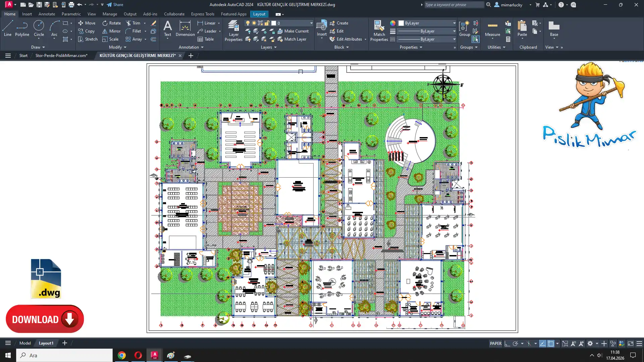Viewport: 644px width, 362px height.
Task: Click the Share button in title bar
Action: pyautogui.click(x=115, y=5)
